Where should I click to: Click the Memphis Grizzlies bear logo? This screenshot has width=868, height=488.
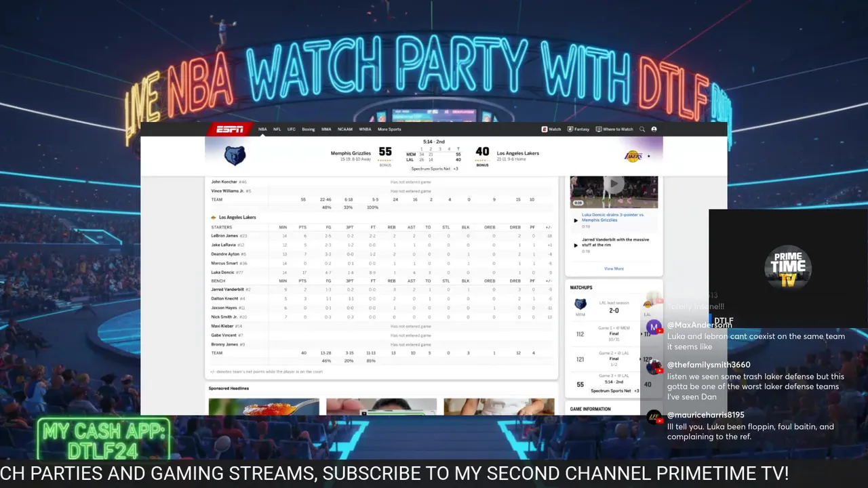(235, 155)
